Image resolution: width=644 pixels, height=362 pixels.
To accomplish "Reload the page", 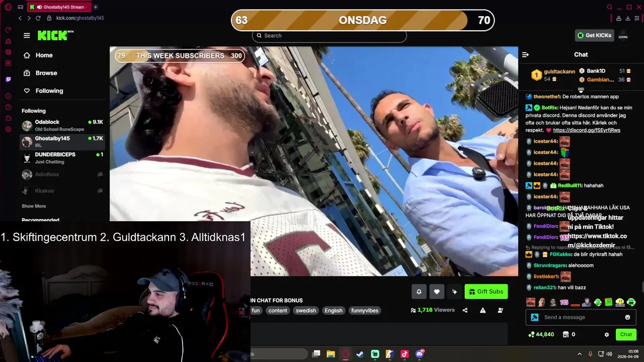I will point(38,18).
